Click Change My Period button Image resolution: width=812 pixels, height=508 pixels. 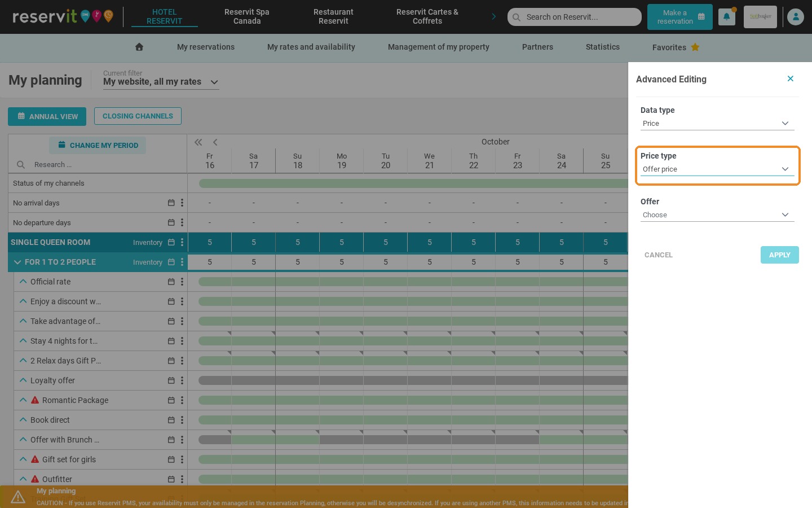(98, 145)
